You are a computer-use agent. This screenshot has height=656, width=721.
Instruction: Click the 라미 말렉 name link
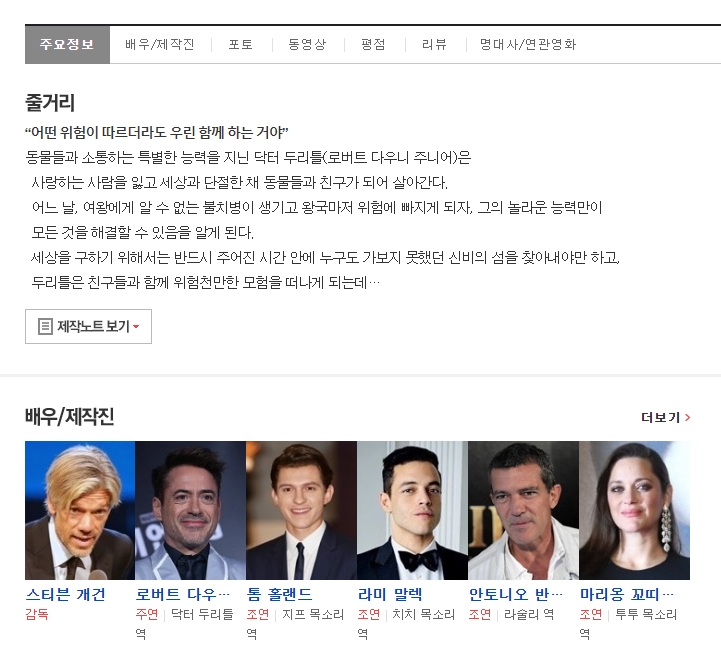click(390, 594)
